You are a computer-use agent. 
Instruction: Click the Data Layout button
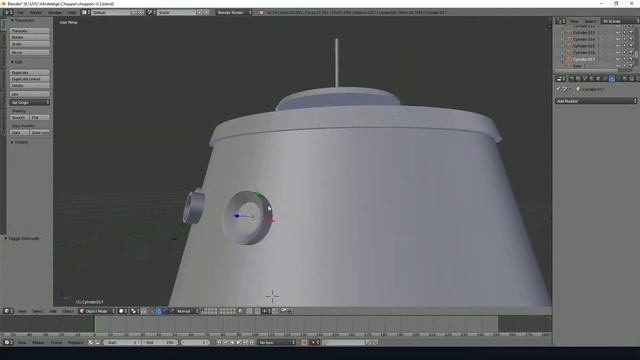(x=40, y=133)
